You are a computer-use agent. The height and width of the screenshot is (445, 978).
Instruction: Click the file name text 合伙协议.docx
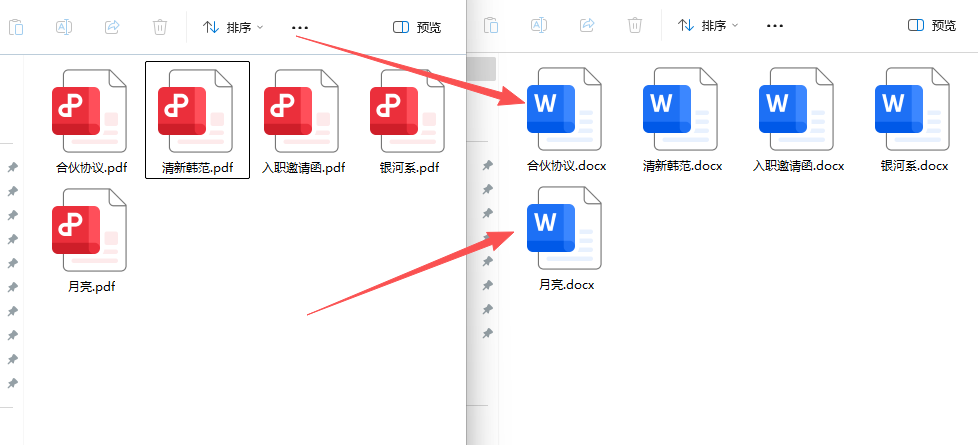[x=567, y=166]
